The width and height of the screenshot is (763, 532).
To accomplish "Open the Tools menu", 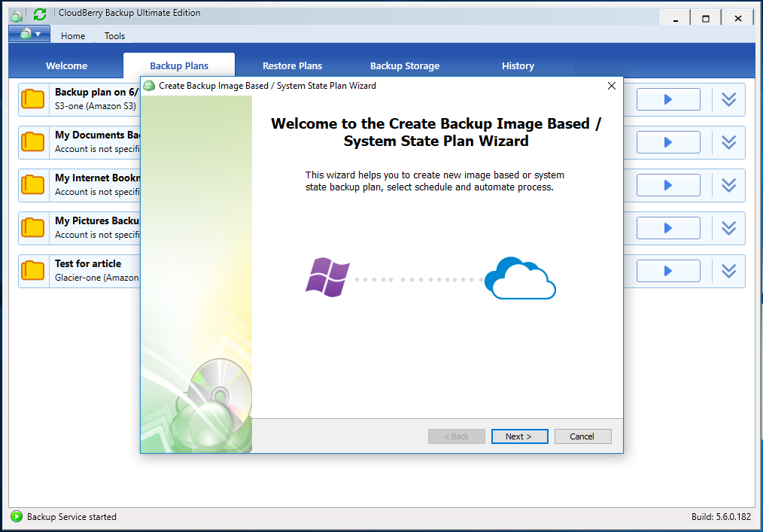I will (115, 36).
